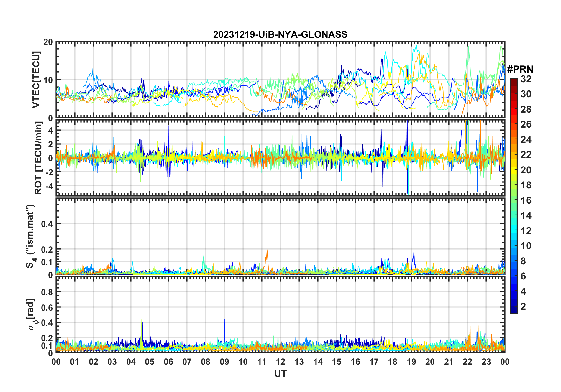Click colorbar tick label 16
This screenshot has width=561, height=392.
[x=526, y=200]
